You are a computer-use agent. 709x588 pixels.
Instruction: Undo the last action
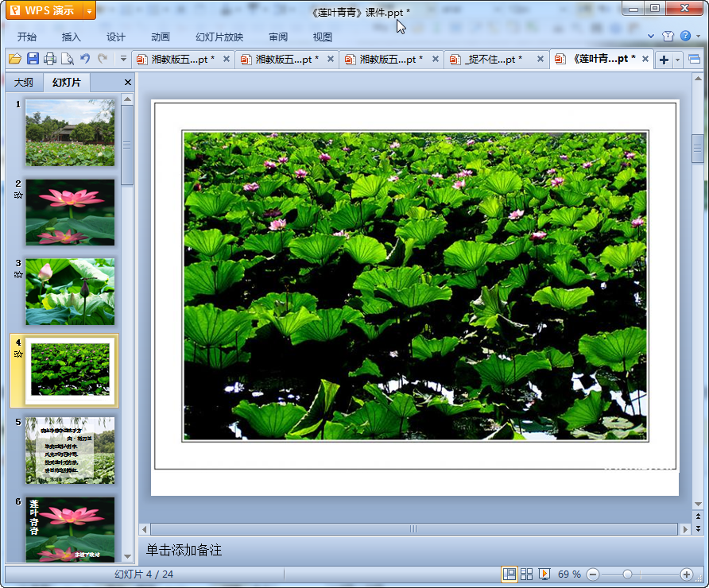click(x=85, y=58)
